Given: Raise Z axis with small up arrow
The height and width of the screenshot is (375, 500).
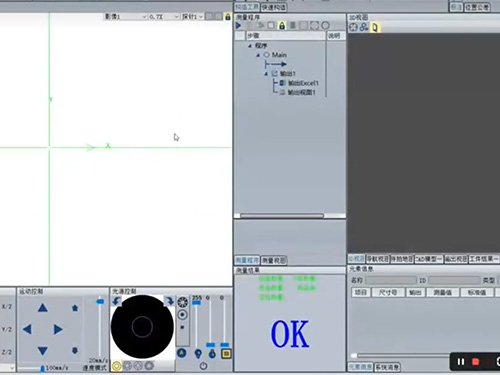Looking at the screenshot, I should (x=75, y=308).
